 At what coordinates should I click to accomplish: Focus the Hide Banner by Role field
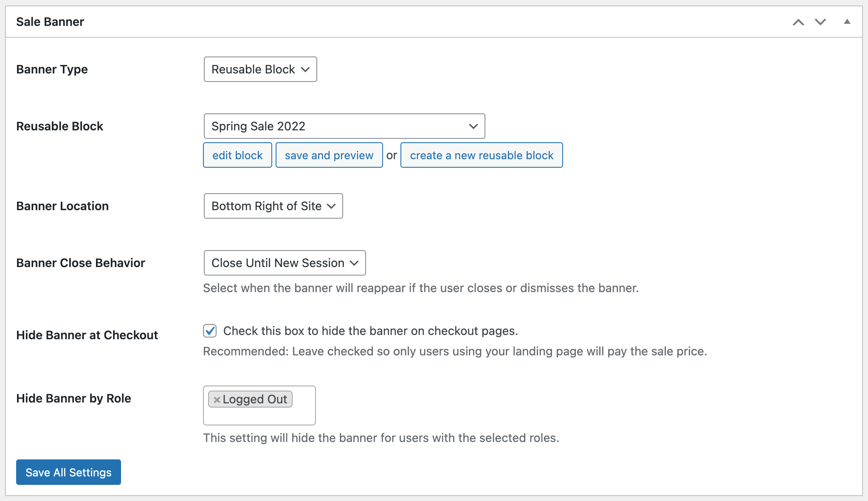259,416
